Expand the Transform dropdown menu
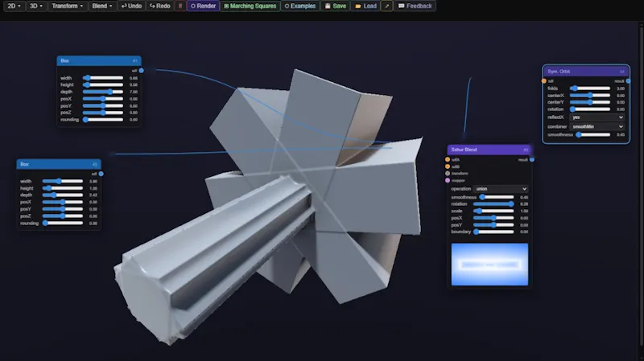The width and height of the screenshot is (644, 361). 68,6
